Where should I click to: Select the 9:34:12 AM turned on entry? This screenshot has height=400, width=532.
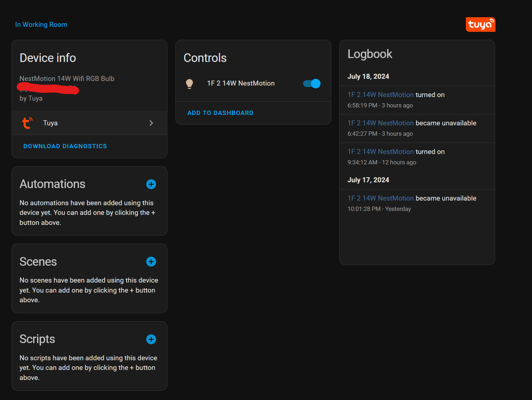pyautogui.click(x=380, y=151)
